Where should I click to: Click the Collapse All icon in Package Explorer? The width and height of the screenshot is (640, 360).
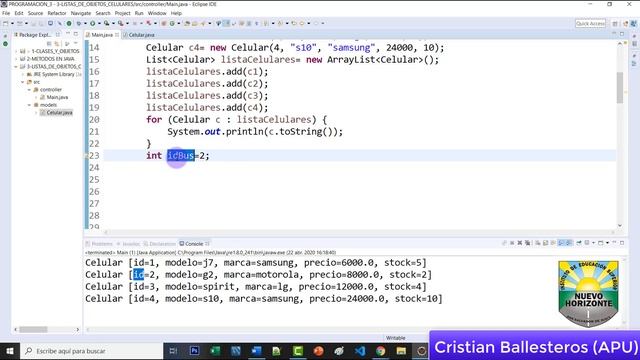49,43
